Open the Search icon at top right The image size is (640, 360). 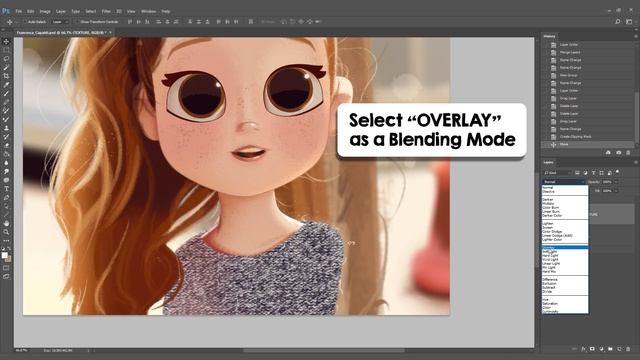coord(618,22)
